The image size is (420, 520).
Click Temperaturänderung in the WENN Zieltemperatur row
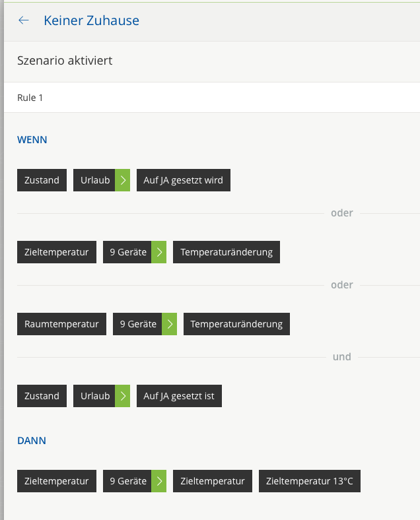click(x=227, y=252)
